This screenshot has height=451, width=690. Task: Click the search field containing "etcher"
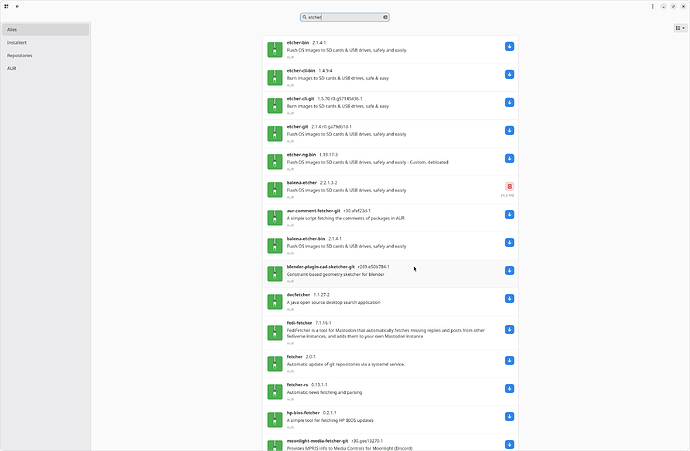point(342,17)
